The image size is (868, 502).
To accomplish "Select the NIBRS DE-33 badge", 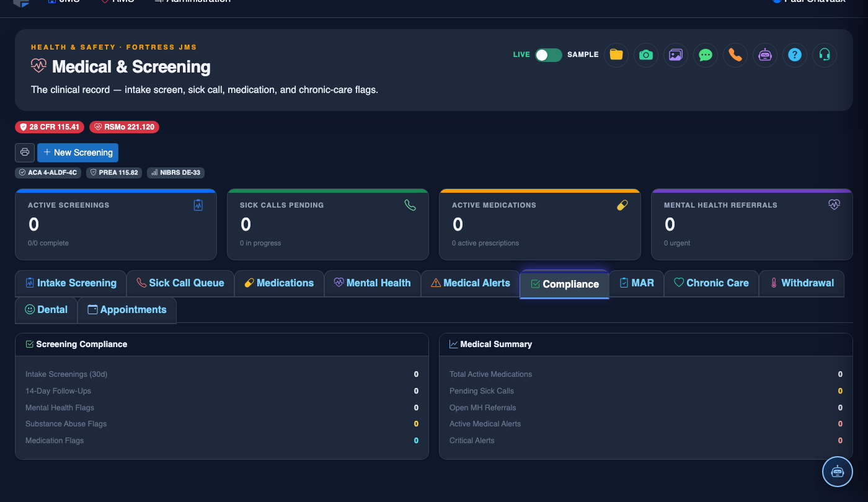I will coord(175,173).
